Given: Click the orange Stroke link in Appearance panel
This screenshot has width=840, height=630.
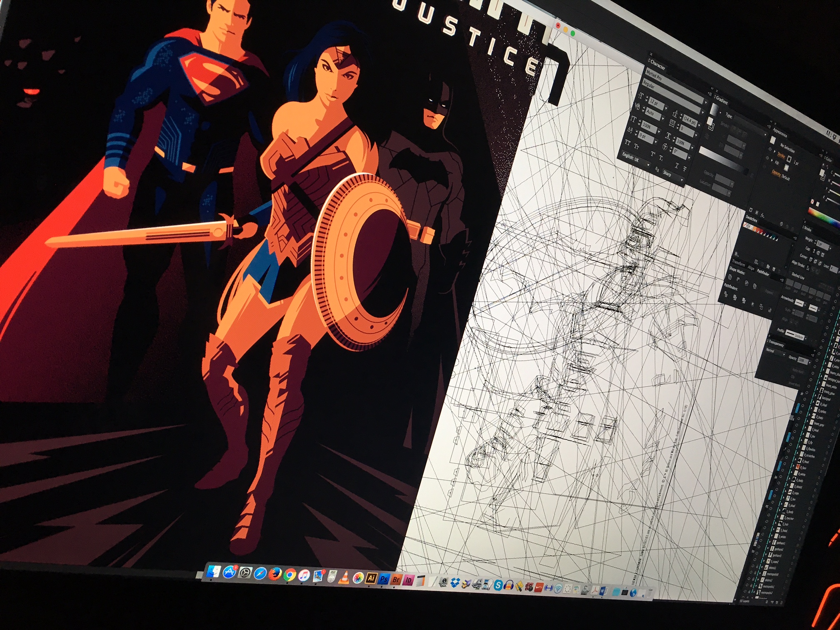Looking at the screenshot, I should (781, 155).
